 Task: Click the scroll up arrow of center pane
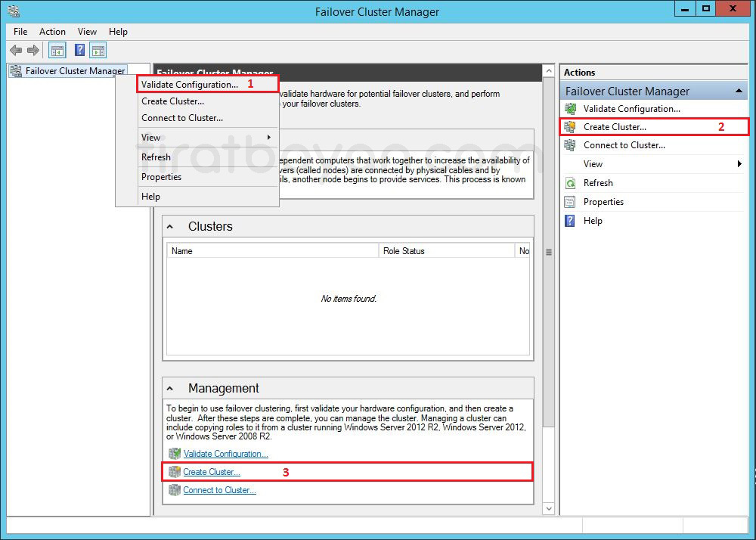click(549, 71)
